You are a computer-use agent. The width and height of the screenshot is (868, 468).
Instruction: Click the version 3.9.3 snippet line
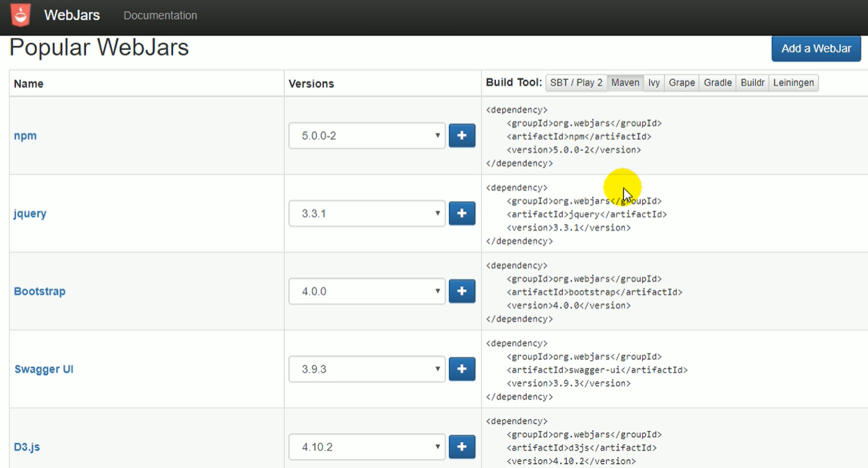click(568, 384)
